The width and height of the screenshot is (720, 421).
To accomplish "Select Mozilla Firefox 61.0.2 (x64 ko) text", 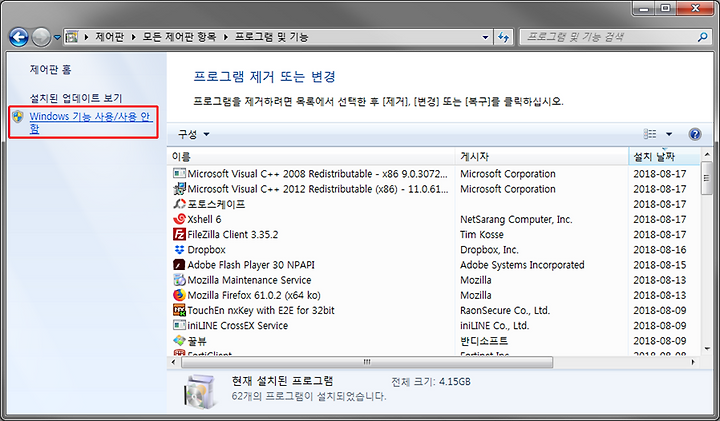I will click(x=254, y=295).
